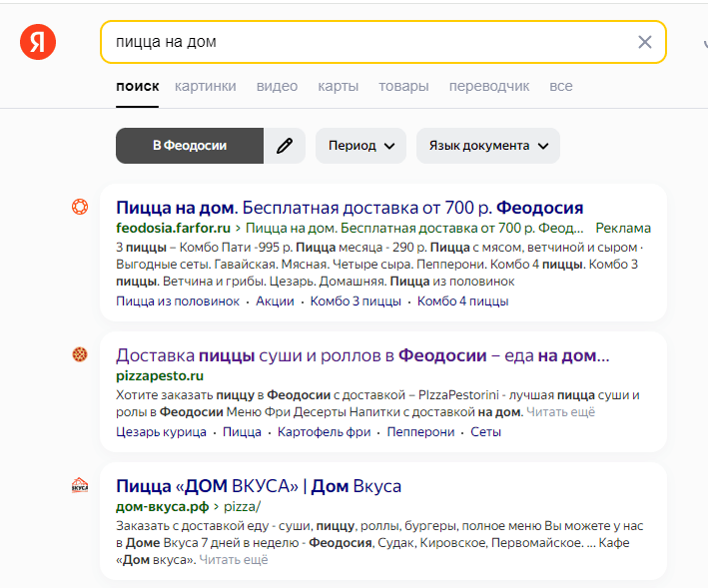Open result Доставка пиццы суши и роллов
Viewport: 708px width, 588px height.
tap(362, 355)
